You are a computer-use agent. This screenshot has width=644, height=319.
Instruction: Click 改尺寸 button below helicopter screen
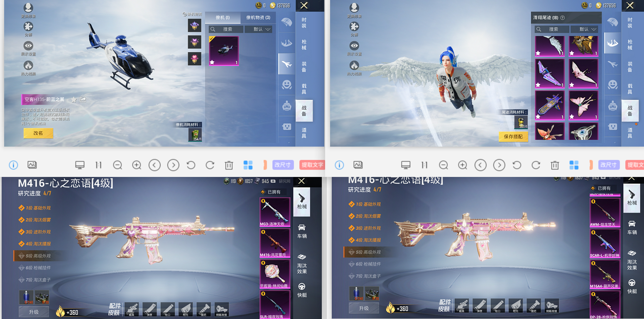(283, 165)
